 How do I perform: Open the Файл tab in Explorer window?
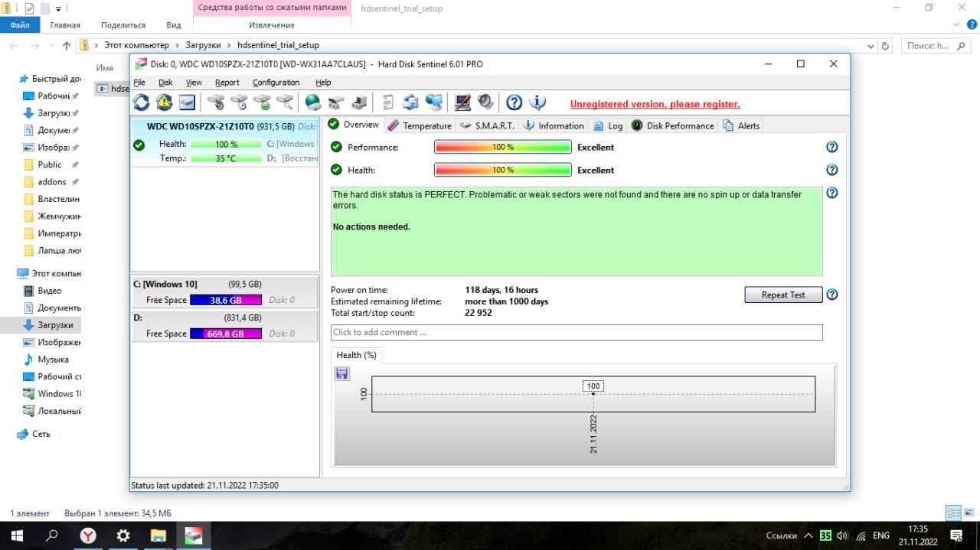(x=20, y=24)
